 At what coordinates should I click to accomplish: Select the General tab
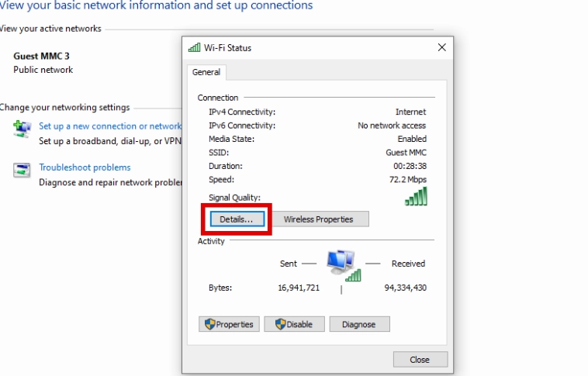coord(206,72)
